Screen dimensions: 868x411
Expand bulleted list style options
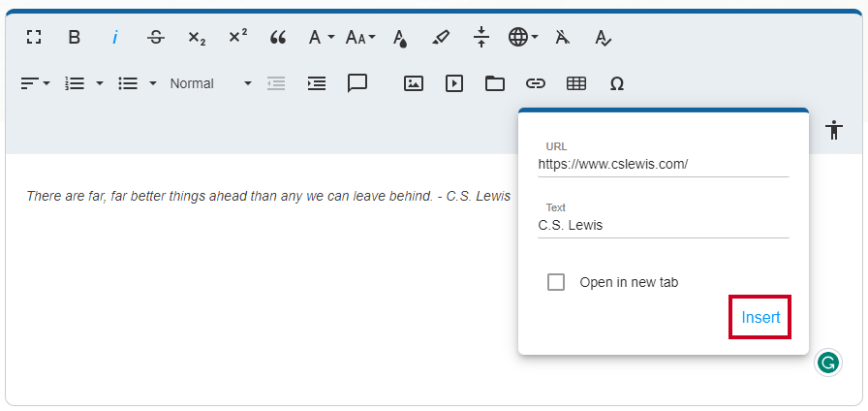tap(153, 83)
